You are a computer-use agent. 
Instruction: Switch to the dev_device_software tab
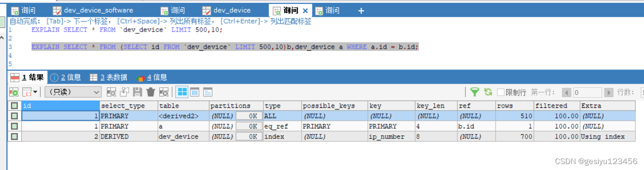[x=93, y=10]
